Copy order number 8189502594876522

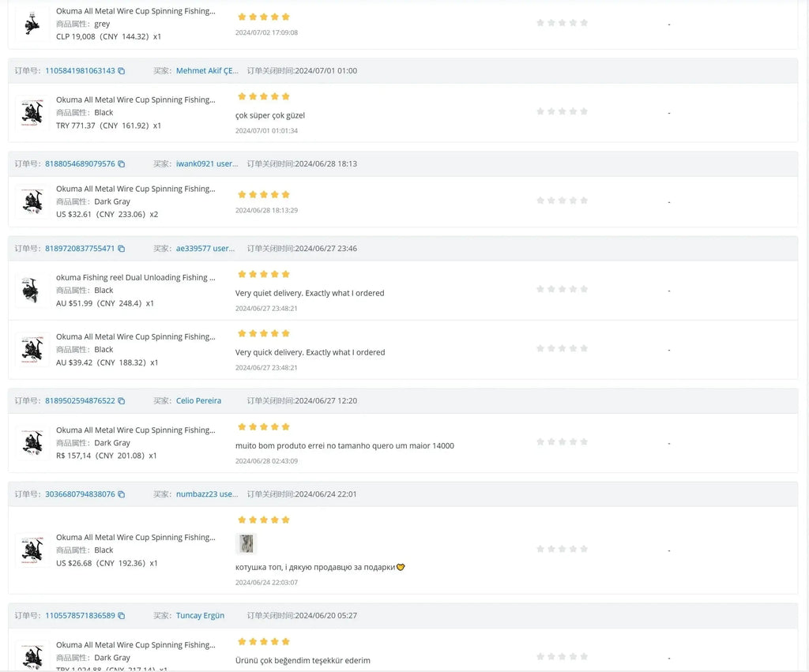click(122, 401)
